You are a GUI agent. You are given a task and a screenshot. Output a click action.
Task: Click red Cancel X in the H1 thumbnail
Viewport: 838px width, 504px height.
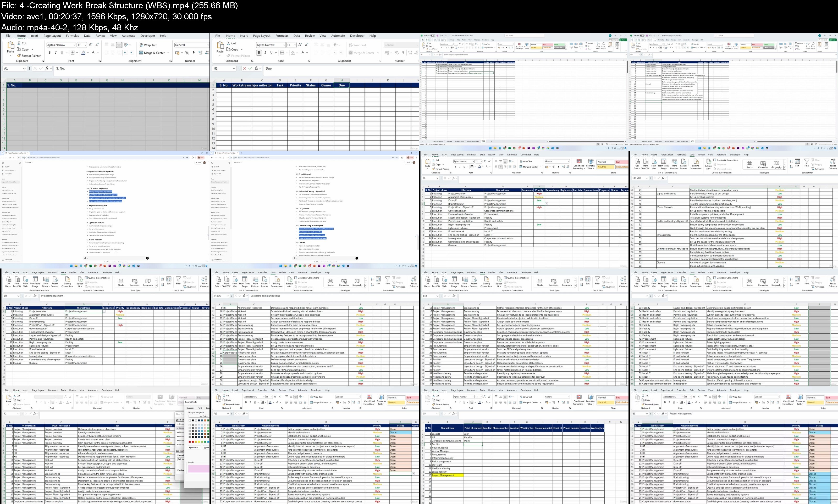[x=244, y=68]
